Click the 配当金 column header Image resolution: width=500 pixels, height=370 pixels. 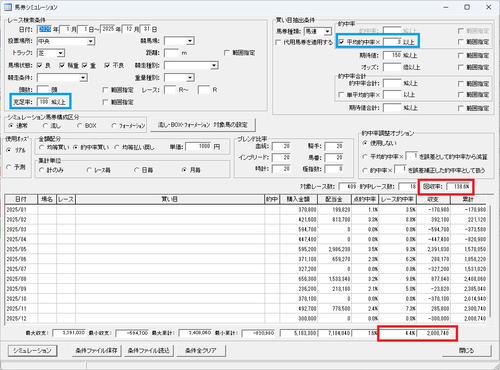[x=334, y=199]
